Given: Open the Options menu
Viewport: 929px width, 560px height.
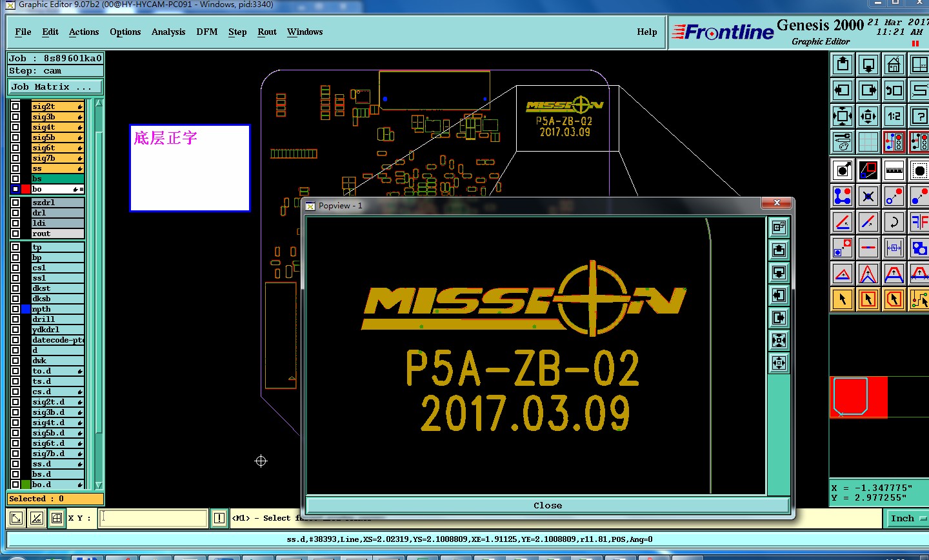Looking at the screenshot, I should pyautogui.click(x=125, y=32).
